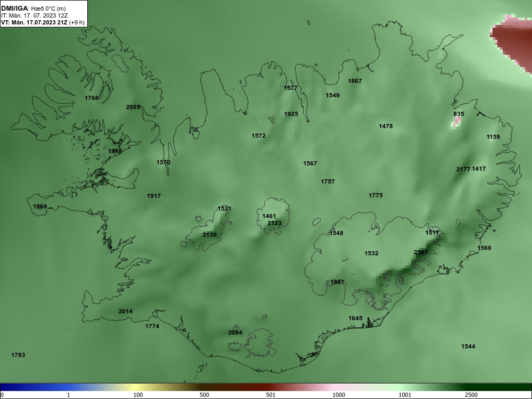Screen dimensions: 532x399
Task: Click the 1544 offshore value
Action: coord(468,346)
